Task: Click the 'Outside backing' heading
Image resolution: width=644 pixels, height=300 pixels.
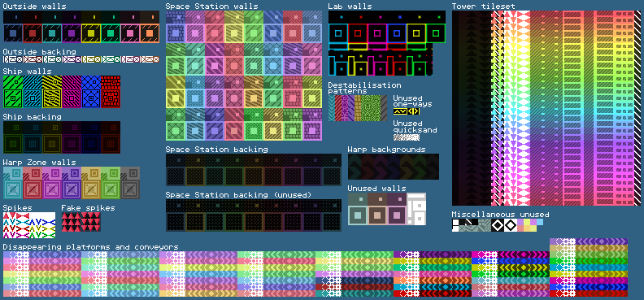Action: 39,52
